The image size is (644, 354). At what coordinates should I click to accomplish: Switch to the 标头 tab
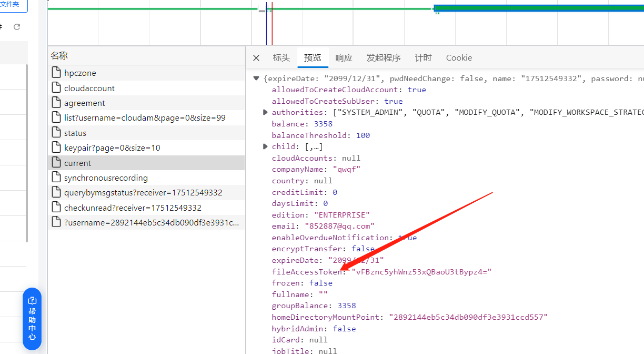pyautogui.click(x=281, y=58)
